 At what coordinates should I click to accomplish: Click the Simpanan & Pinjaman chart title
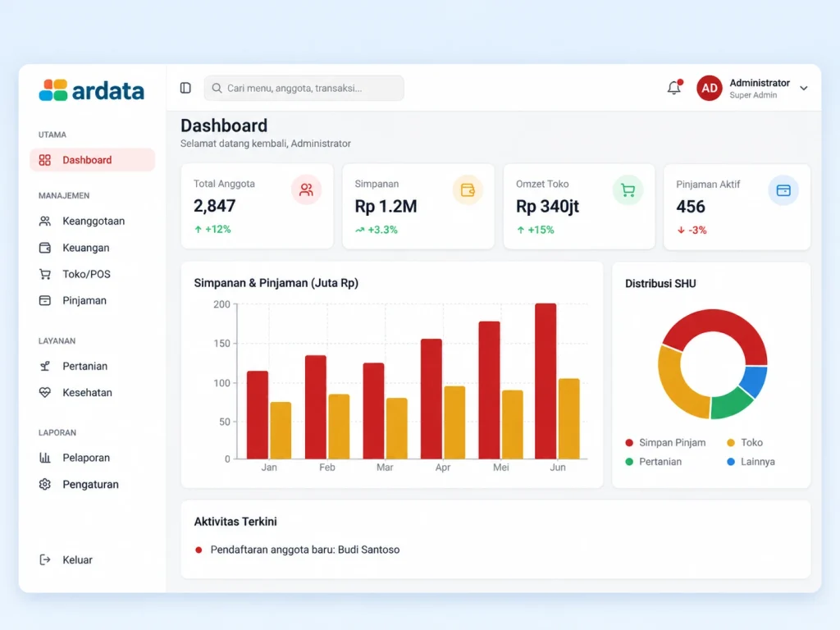pyautogui.click(x=276, y=283)
